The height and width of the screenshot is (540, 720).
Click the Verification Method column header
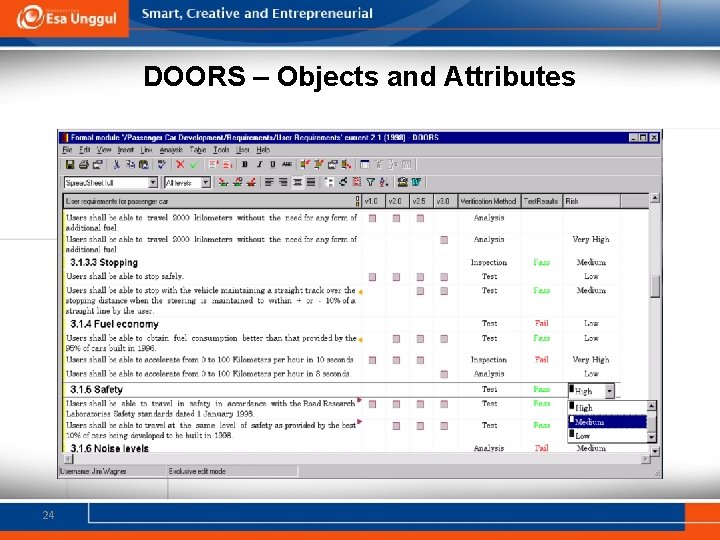click(x=489, y=201)
